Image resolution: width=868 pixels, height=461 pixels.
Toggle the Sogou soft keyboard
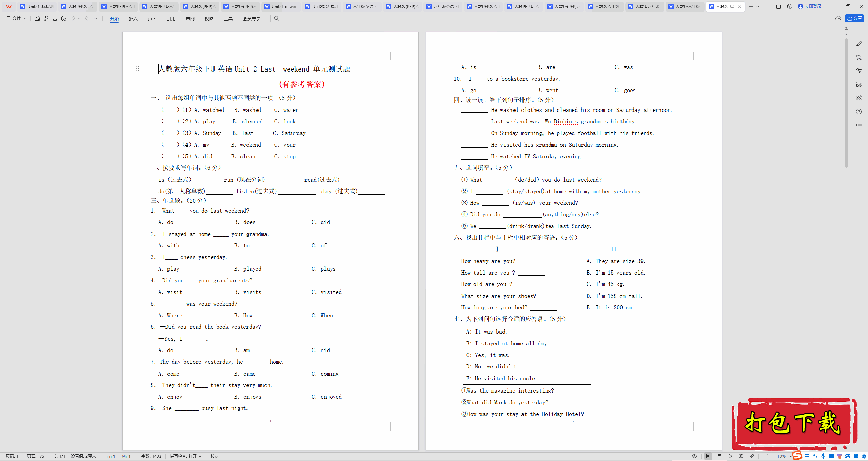click(x=831, y=456)
